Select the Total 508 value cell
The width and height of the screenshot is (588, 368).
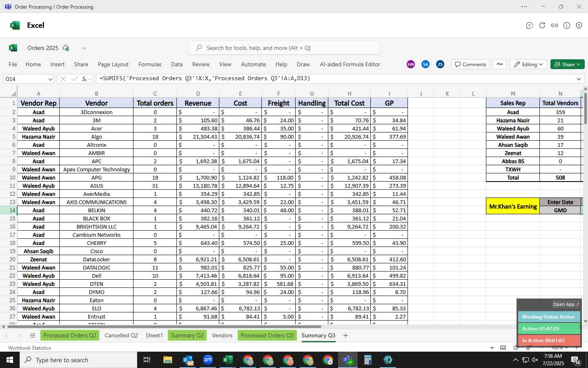click(560, 177)
